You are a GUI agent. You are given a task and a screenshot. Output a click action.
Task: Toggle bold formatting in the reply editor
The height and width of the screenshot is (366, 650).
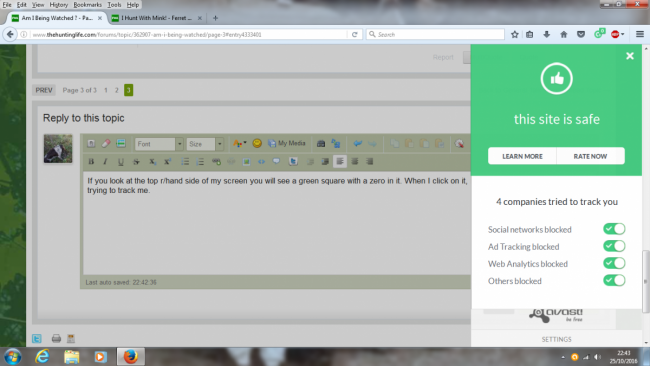91,162
